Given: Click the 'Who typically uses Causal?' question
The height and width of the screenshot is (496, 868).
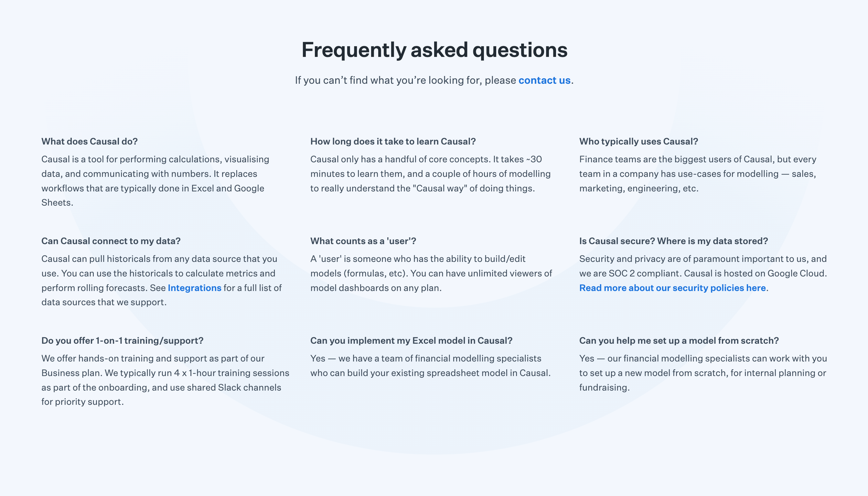Looking at the screenshot, I should 638,141.
